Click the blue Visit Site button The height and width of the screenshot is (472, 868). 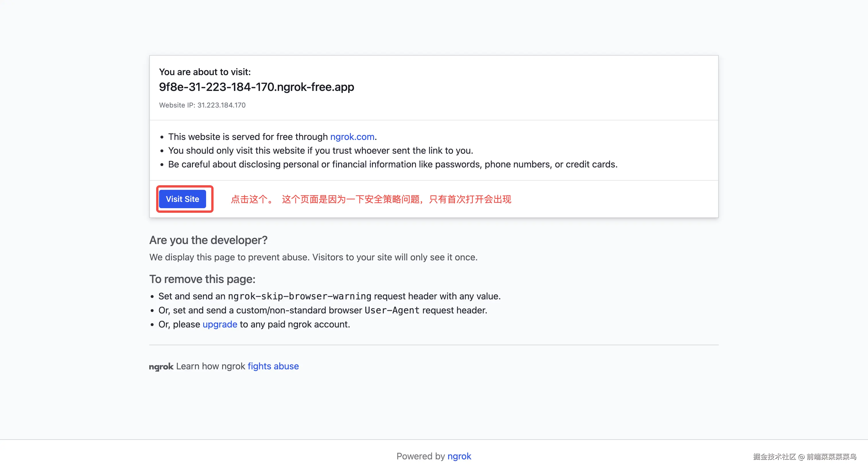182,199
